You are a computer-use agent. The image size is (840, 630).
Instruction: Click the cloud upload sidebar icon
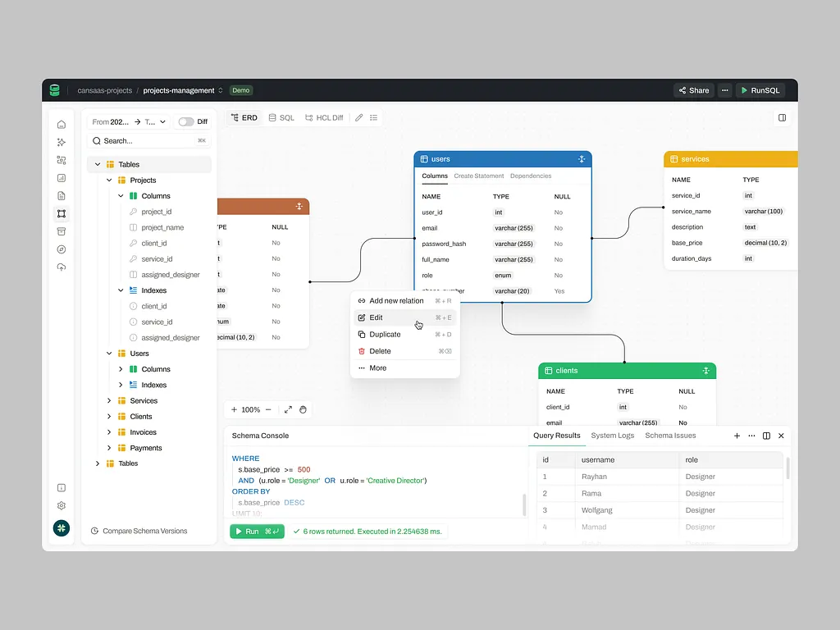[62, 267]
